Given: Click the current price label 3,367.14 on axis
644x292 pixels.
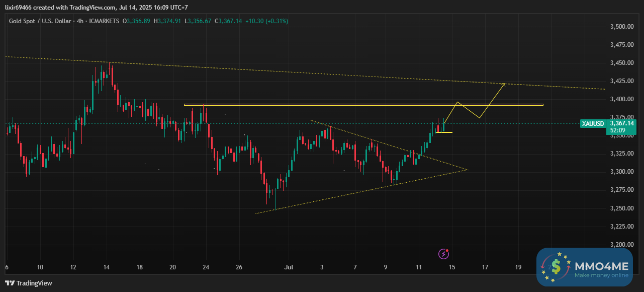Looking at the screenshot, I should point(622,122).
